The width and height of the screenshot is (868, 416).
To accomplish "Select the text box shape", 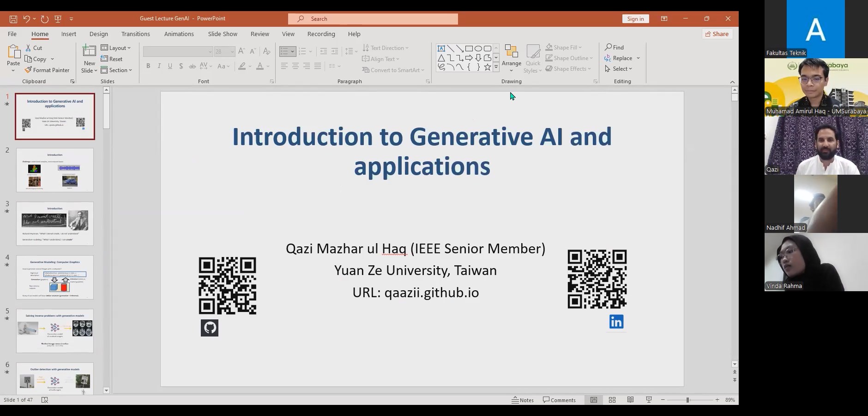I will [x=441, y=49].
